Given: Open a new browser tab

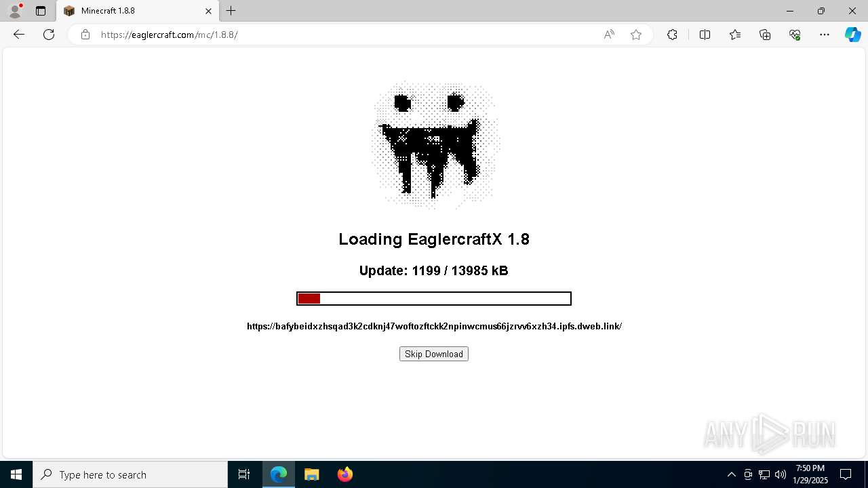Looking at the screenshot, I should tap(231, 11).
